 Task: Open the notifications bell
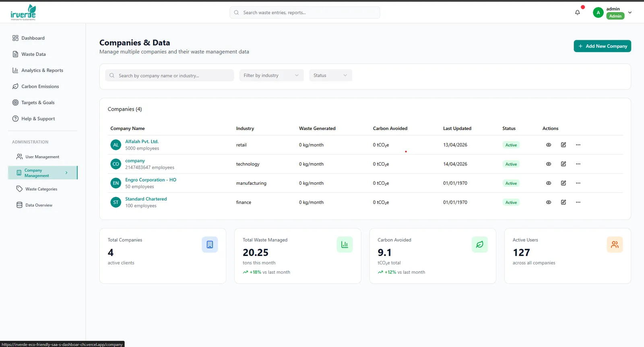click(577, 12)
